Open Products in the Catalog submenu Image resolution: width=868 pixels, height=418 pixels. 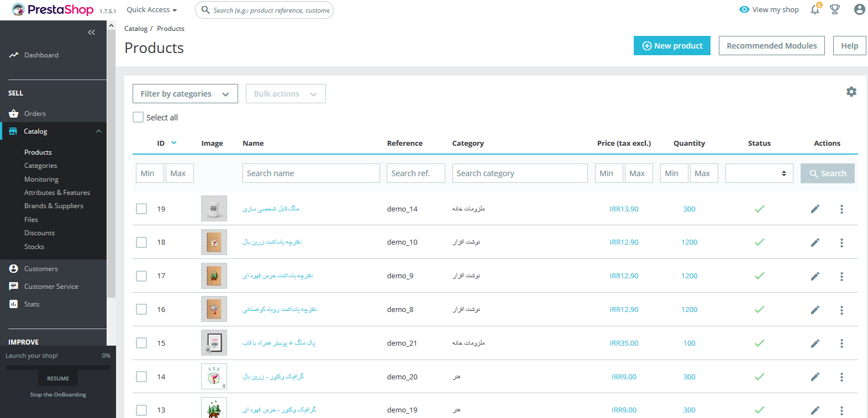coord(38,152)
